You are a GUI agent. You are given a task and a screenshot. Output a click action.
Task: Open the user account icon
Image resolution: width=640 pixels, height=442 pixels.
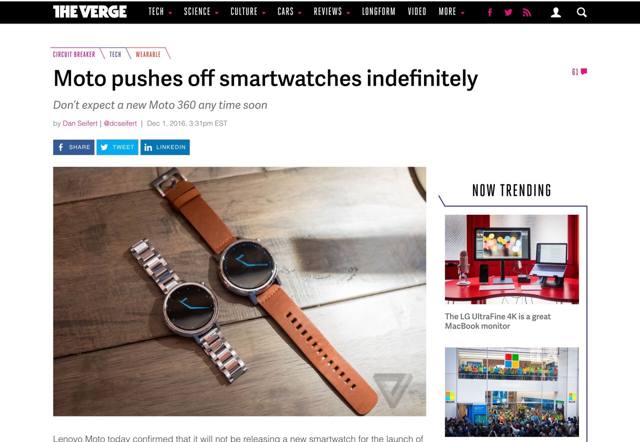coord(556,12)
